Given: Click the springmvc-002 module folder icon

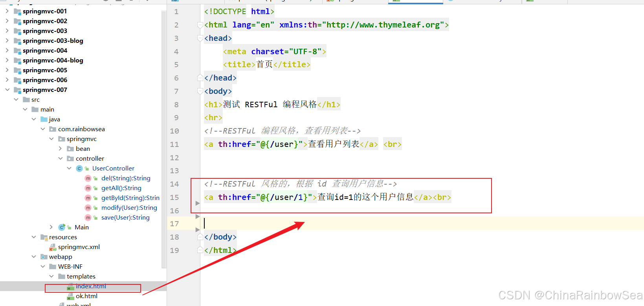Looking at the screenshot, I should (x=17, y=21).
